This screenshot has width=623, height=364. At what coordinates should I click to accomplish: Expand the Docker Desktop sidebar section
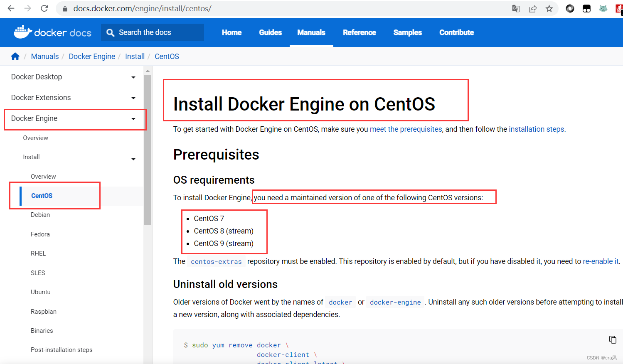[x=133, y=77]
